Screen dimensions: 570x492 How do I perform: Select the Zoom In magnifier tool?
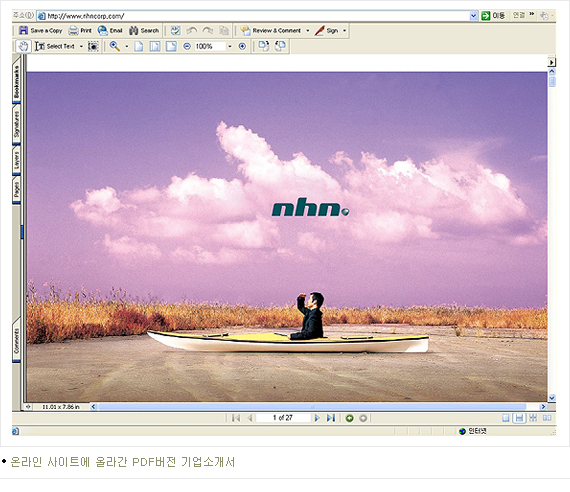(115, 46)
